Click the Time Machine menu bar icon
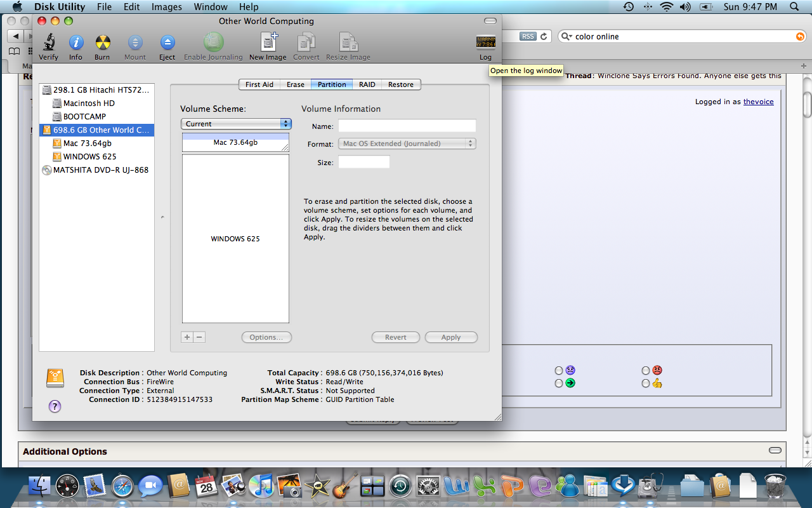The image size is (812, 508). (628, 7)
